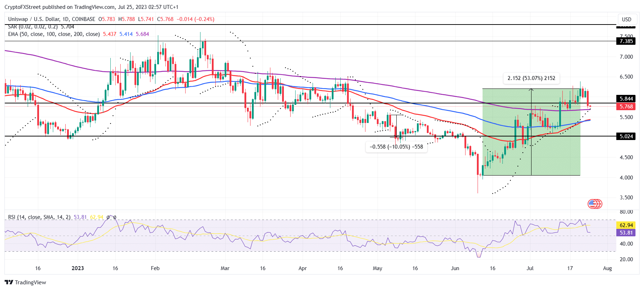Click the Apr label on time axis
Viewport: 644px width, 290px height.
pyautogui.click(x=303, y=268)
